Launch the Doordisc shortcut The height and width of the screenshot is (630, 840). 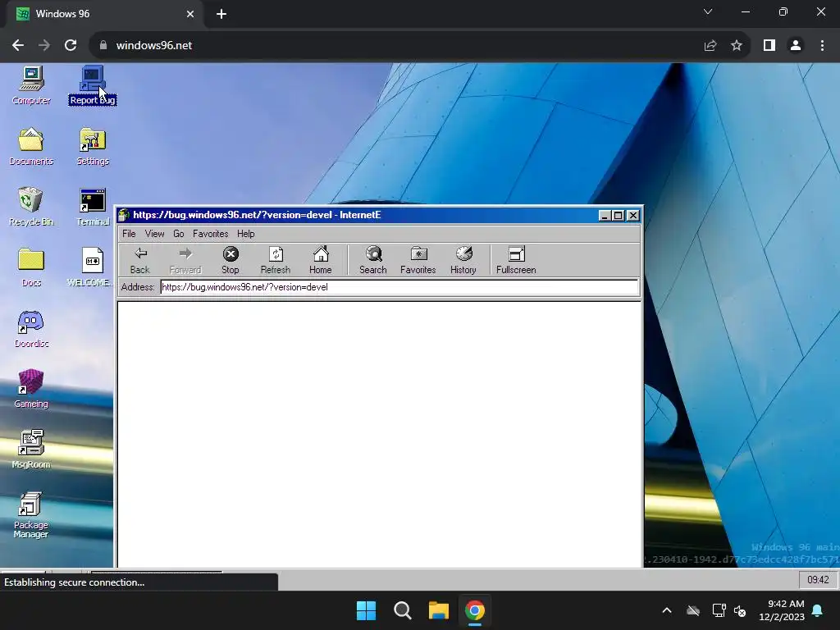click(x=31, y=329)
